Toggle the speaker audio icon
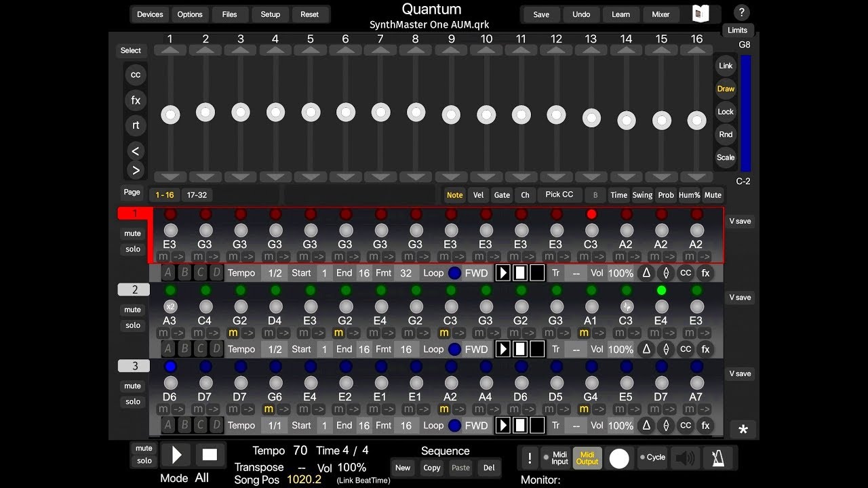 pos(685,458)
